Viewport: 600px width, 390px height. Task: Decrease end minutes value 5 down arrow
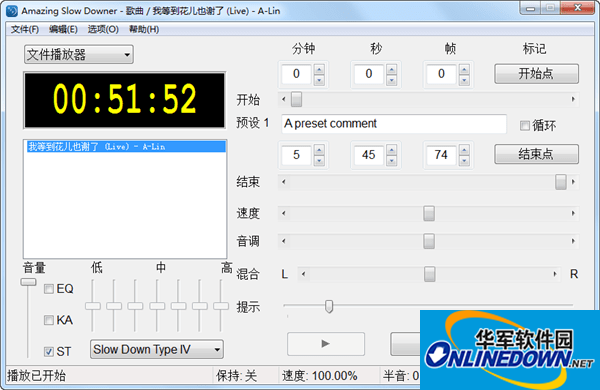(x=319, y=160)
